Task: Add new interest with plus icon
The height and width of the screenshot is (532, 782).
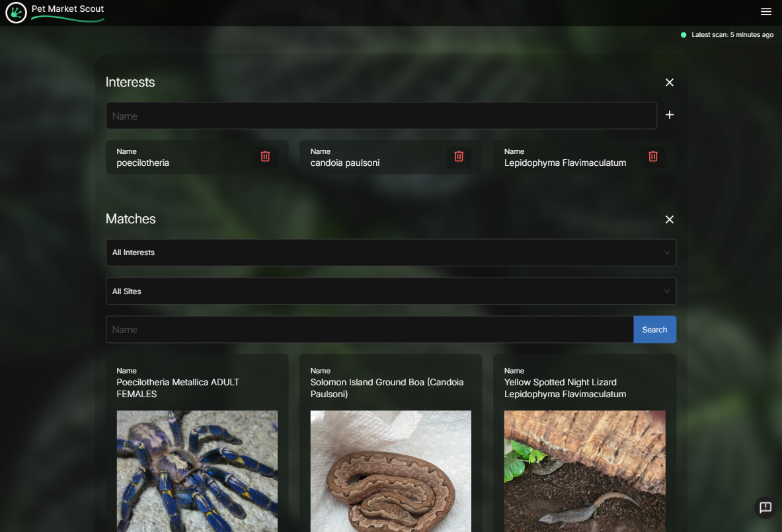Action: click(669, 115)
